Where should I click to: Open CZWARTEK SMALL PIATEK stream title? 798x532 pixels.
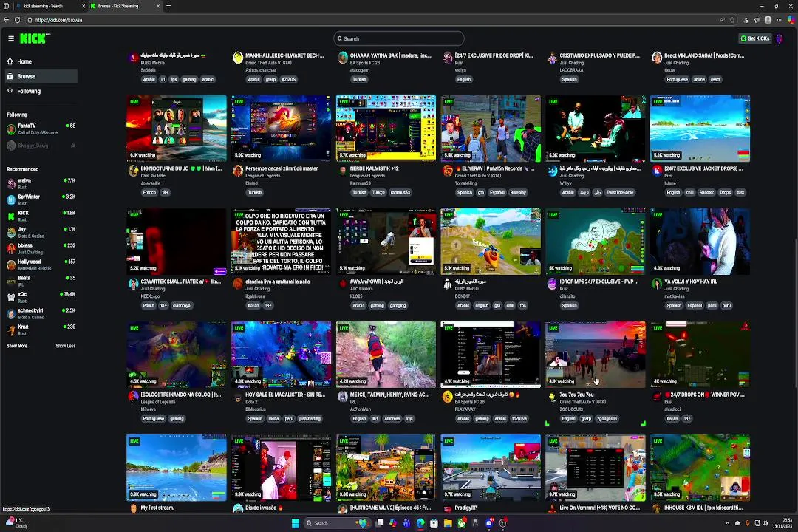pyautogui.click(x=181, y=282)
